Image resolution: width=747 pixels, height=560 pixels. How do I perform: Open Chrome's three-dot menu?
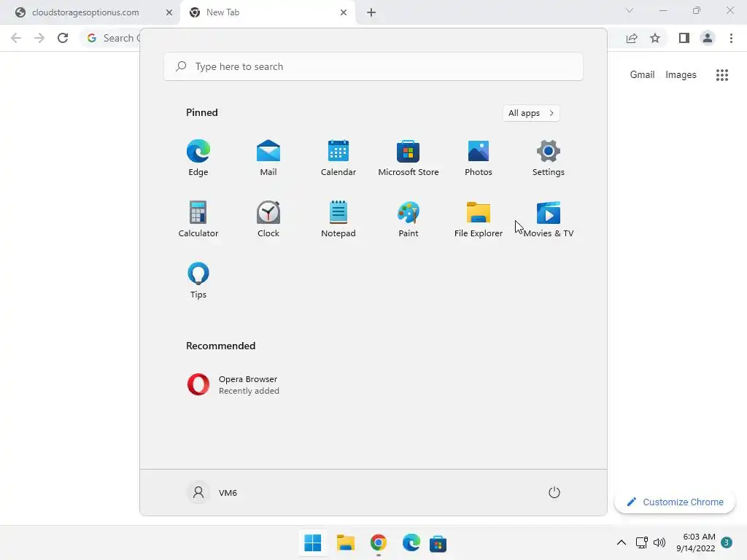[x=731, y=38]
